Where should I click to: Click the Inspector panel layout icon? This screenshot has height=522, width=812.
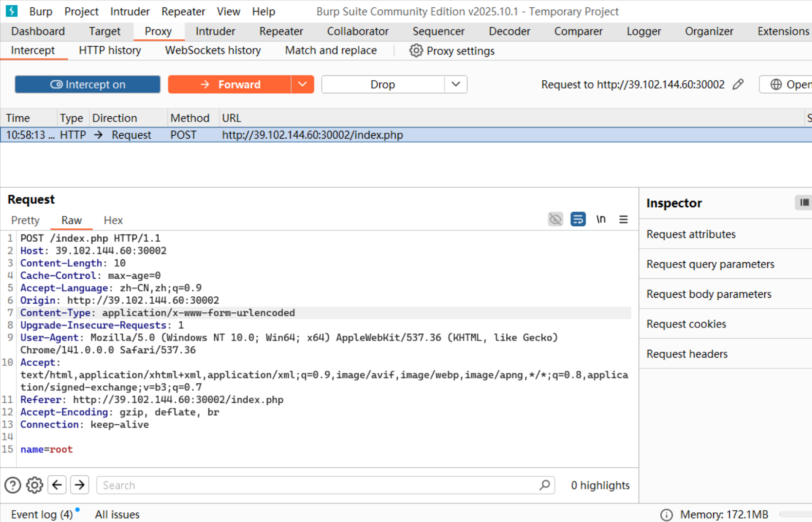pos(804,202)
